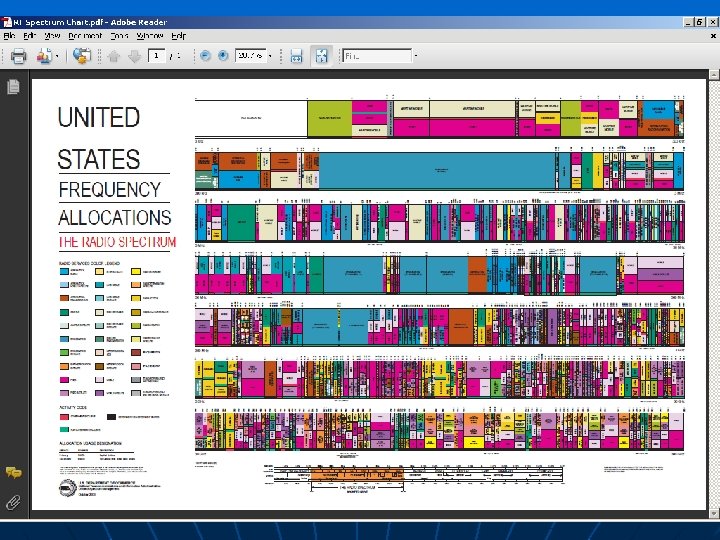Screen dimensions: 720x540
Task: Click the Adobe PDF icon in title bar
Action: click(6, 22)
